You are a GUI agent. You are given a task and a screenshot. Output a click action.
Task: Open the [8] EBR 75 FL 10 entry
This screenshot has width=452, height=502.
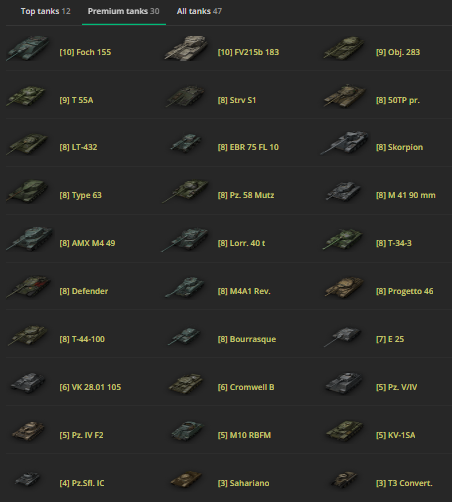[248, 147]
